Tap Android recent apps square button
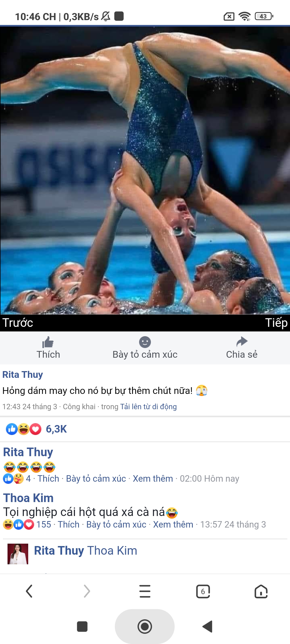290x644 pixels. click(82, 627)
